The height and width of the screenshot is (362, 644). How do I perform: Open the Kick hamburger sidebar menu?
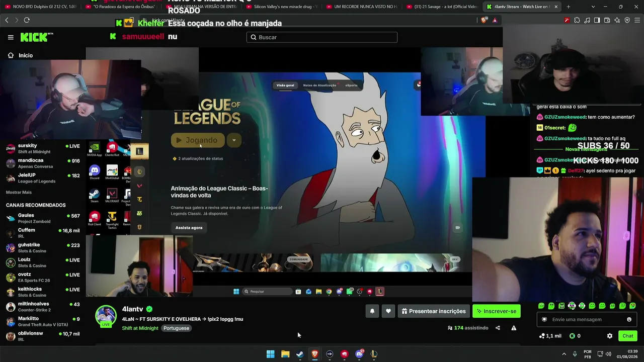click(11, 37)
